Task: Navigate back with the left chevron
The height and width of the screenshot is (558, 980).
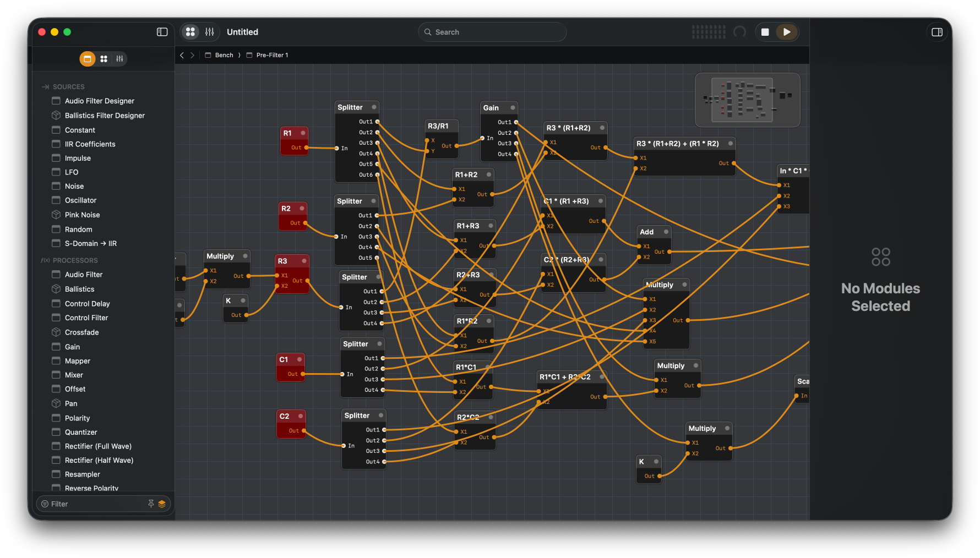Action: point(182,55)
